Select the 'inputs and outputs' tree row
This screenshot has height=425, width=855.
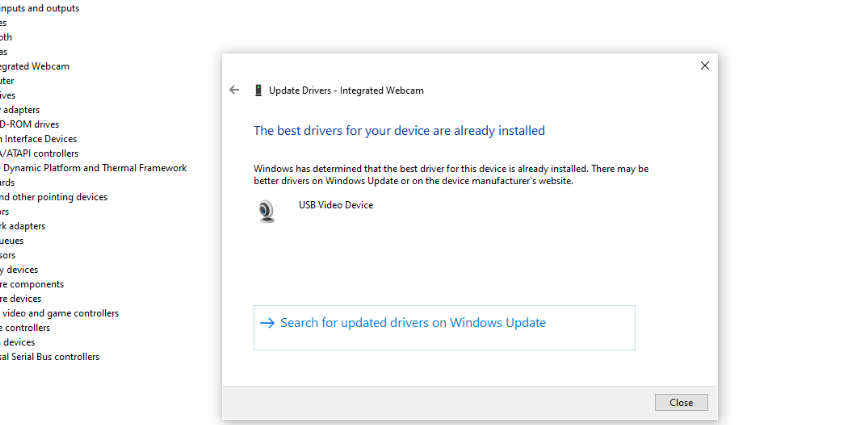pos(39,8)
